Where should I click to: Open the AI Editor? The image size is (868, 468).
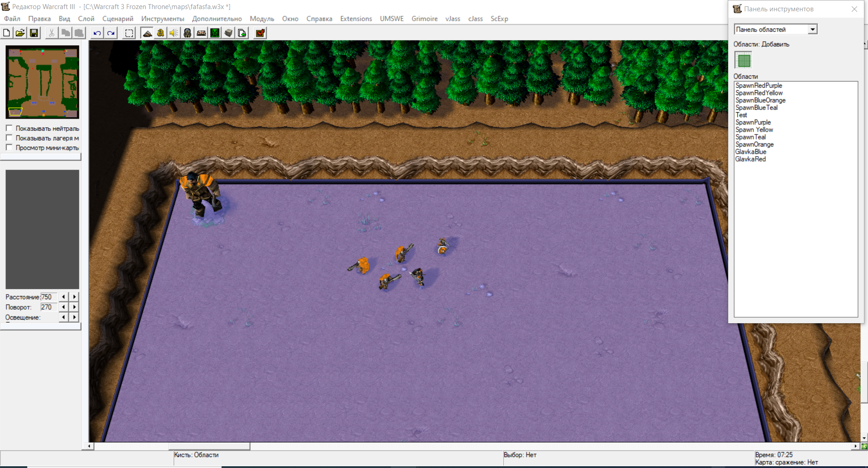click(215, 33)
